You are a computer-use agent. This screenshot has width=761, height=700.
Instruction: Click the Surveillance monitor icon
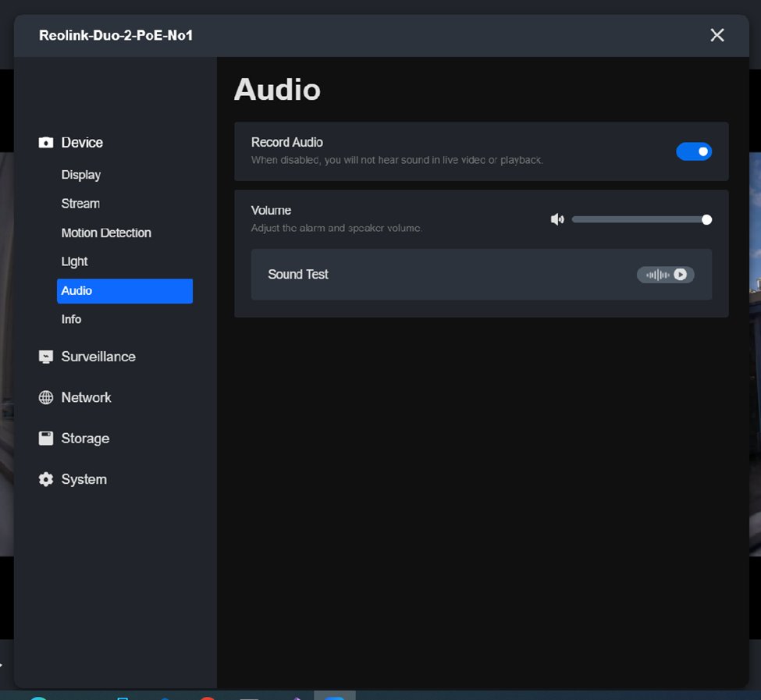[45, 357]
